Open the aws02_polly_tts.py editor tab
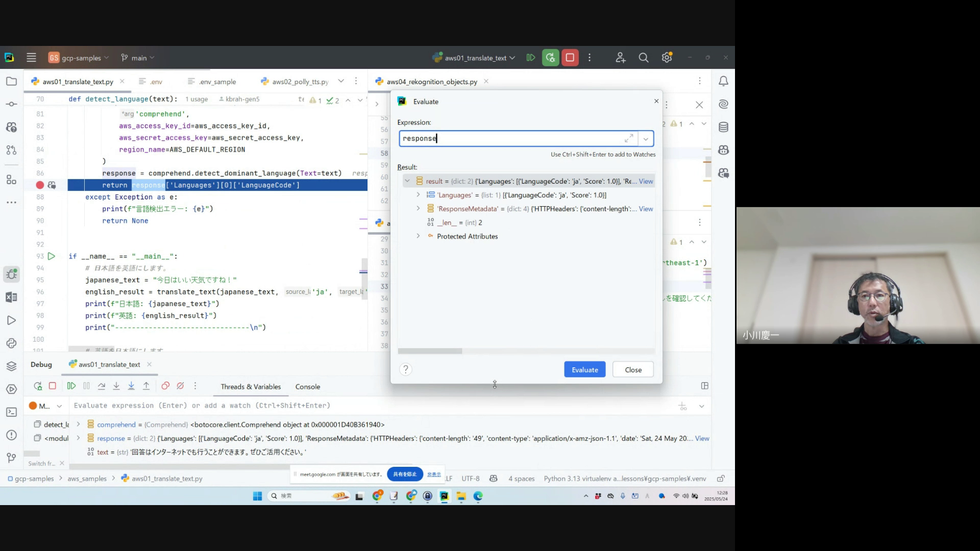The height and width of the screenshot is (551, 980). coord(300,82)
